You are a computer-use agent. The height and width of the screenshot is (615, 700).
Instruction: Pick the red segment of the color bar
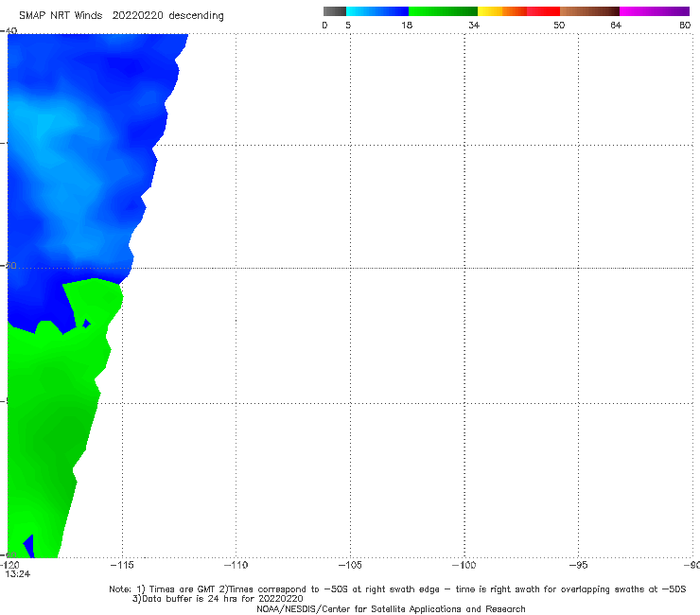(x=543, y=11)
